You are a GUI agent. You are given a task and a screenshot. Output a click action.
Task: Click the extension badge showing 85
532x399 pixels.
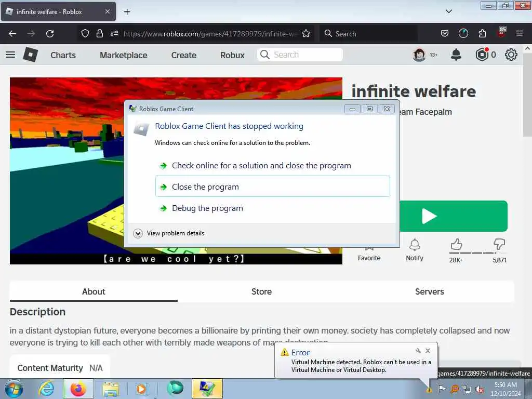[x=501, y=32]
